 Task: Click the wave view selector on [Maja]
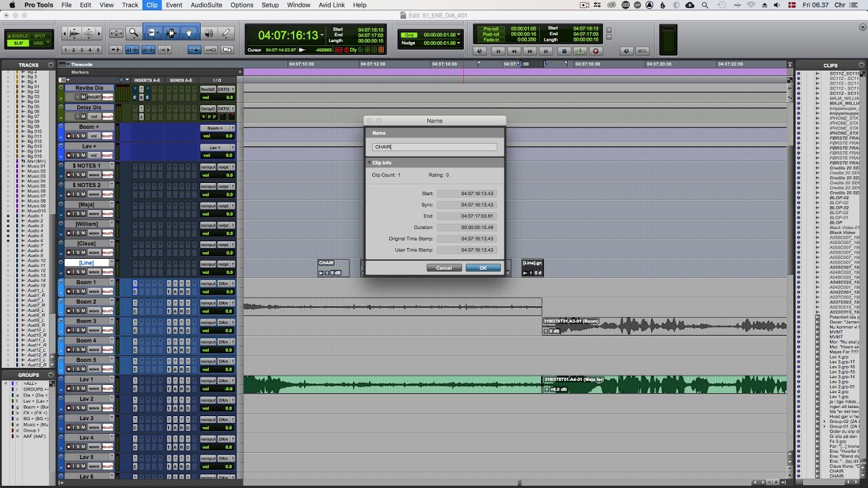click(94, 214)
